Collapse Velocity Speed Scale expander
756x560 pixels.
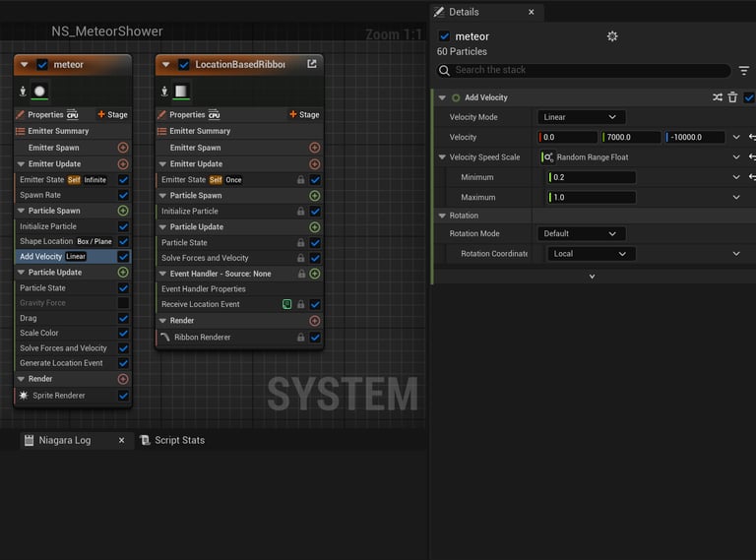coord(442,157)
